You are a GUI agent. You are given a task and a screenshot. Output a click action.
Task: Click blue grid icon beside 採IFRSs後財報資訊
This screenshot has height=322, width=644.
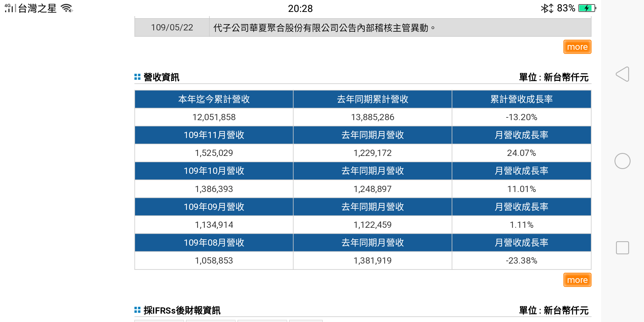[137, 310]
